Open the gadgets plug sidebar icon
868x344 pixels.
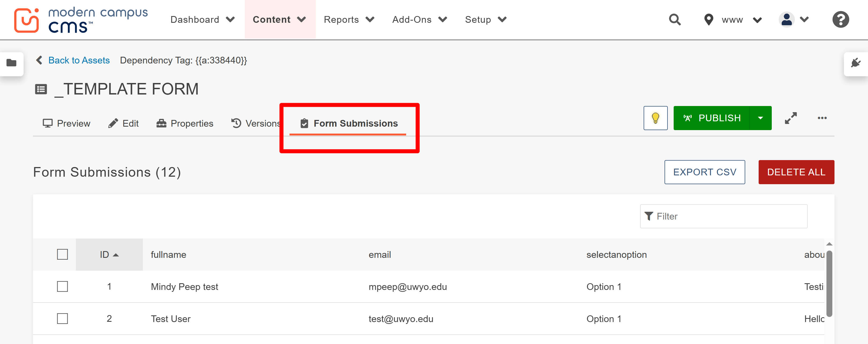point(856,63)
